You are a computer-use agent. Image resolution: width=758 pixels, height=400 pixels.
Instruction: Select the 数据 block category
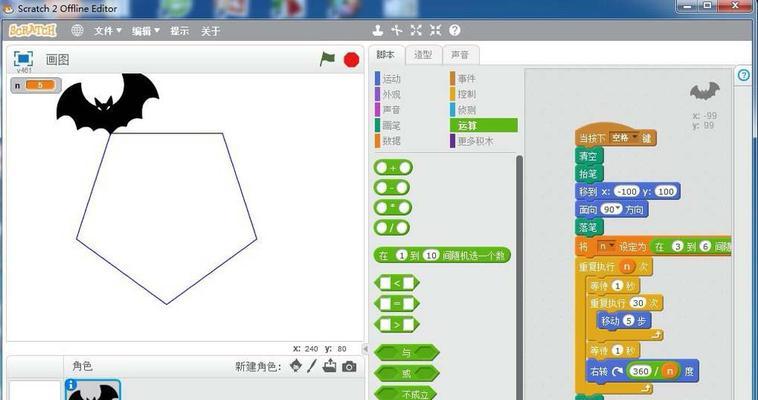[392, 141]
